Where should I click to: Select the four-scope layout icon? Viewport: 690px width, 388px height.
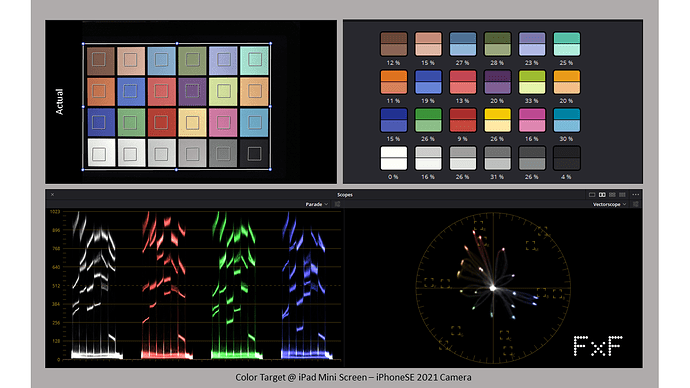pyautogui.click(x=622, y=194)
